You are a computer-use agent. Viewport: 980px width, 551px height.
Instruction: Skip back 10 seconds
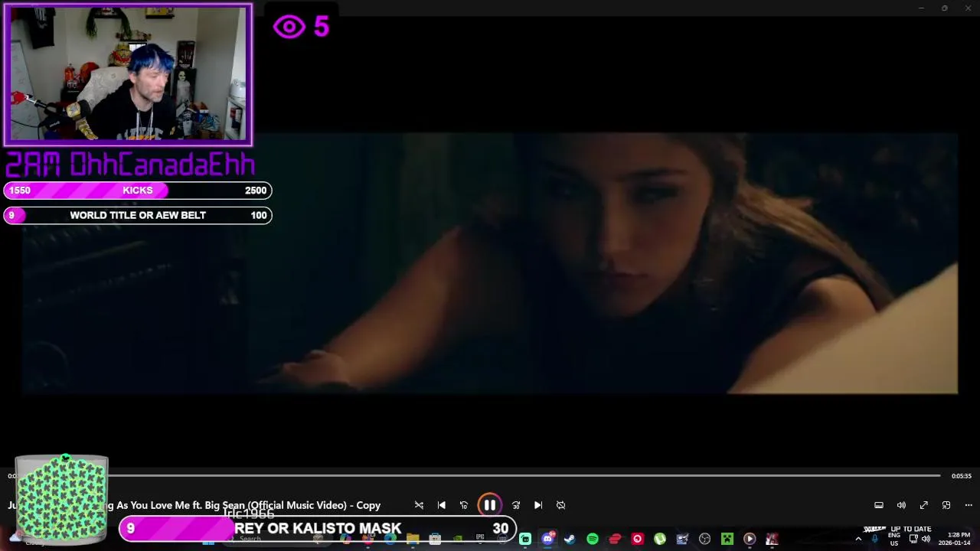pyautogui.click(x=464, y=505)
